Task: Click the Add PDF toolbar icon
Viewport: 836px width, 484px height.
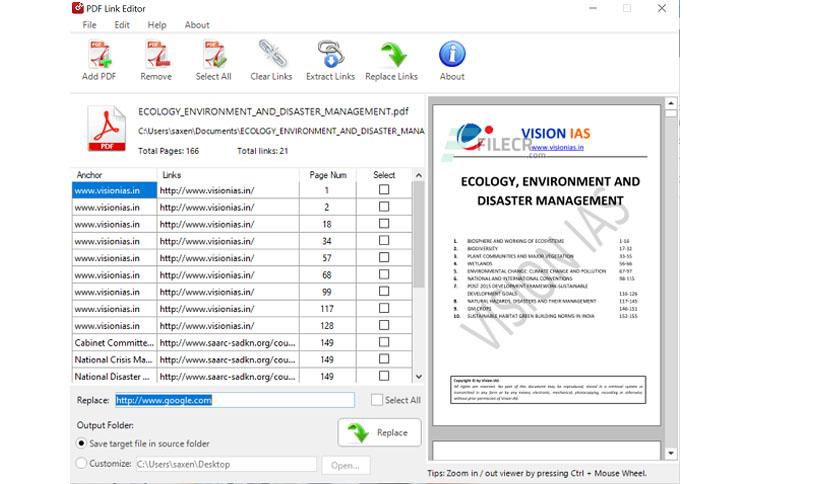Action: click(99, 55)
